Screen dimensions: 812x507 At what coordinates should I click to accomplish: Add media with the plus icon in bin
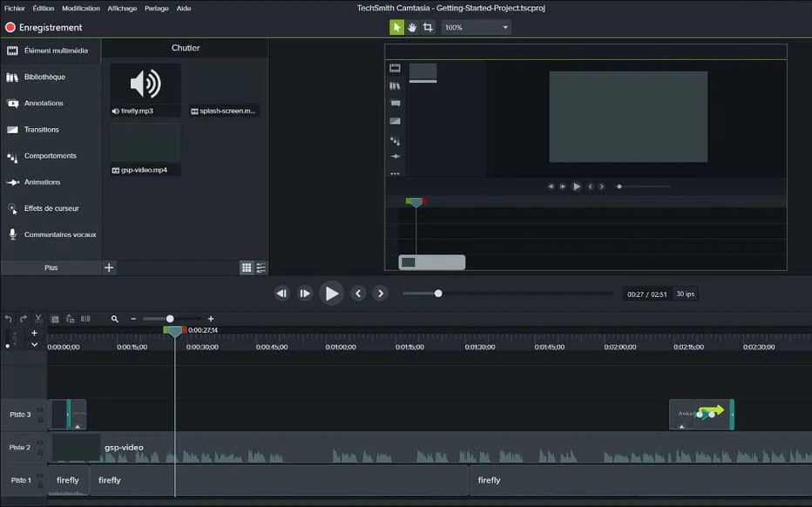tap(109, 267)
